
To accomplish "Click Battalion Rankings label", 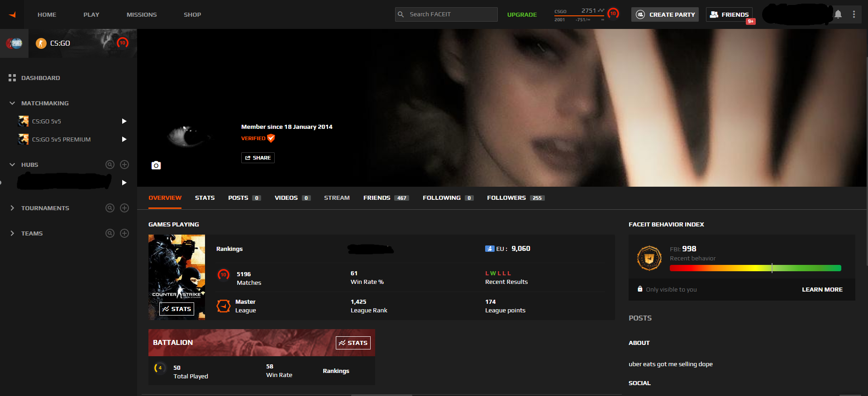I will tap(336, 371).
